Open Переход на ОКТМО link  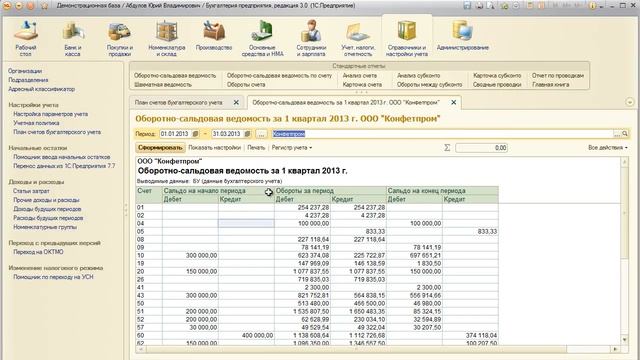click(x=38, y=252)
